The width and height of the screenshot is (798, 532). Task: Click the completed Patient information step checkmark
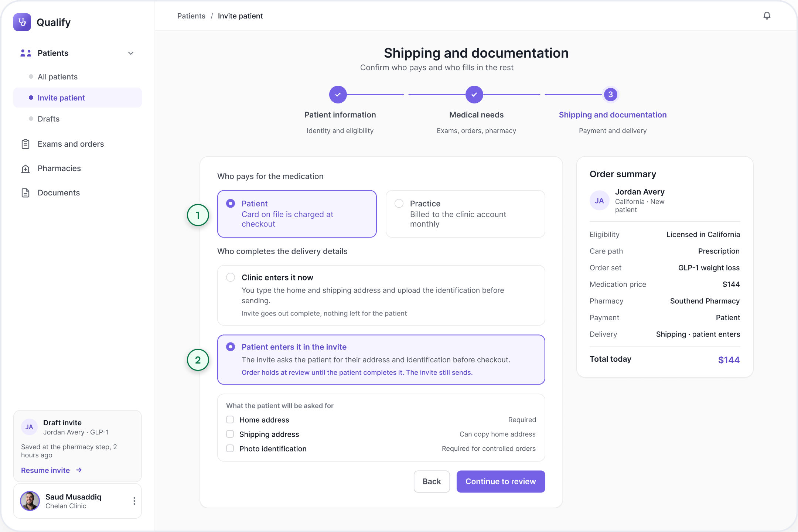click(x=338, y=95)
